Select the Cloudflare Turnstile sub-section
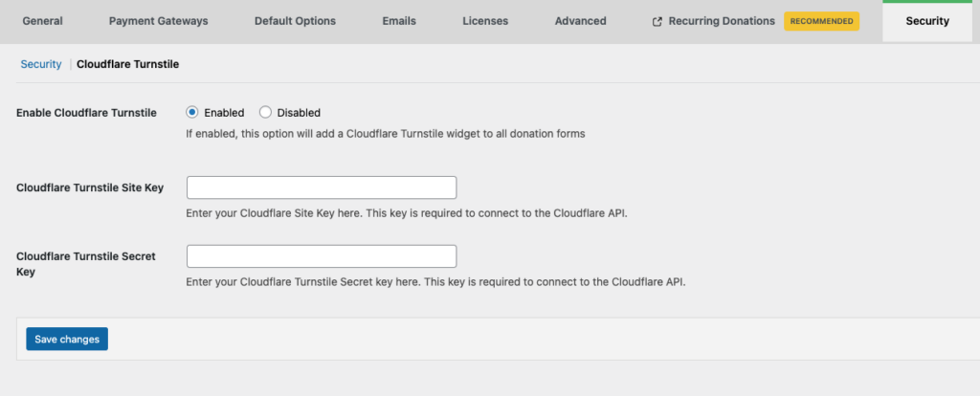Viewport: 980px width, 396px height. click(x=127, y=64)
